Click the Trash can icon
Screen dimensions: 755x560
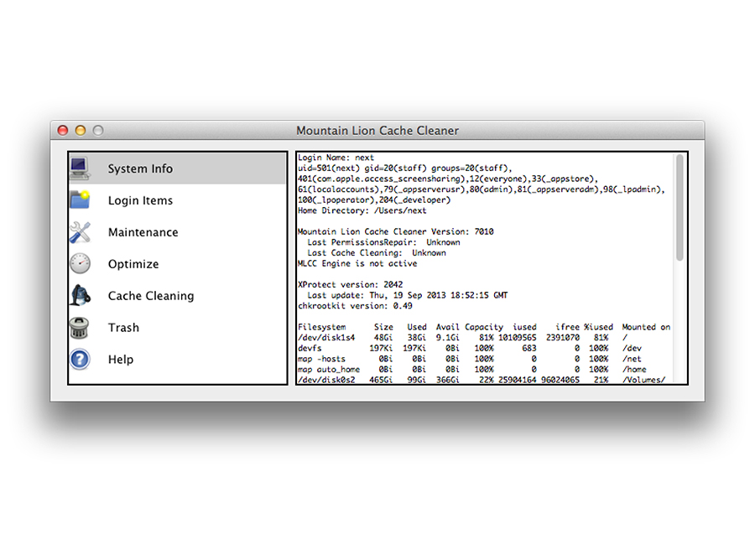click(x=80, y=328)
